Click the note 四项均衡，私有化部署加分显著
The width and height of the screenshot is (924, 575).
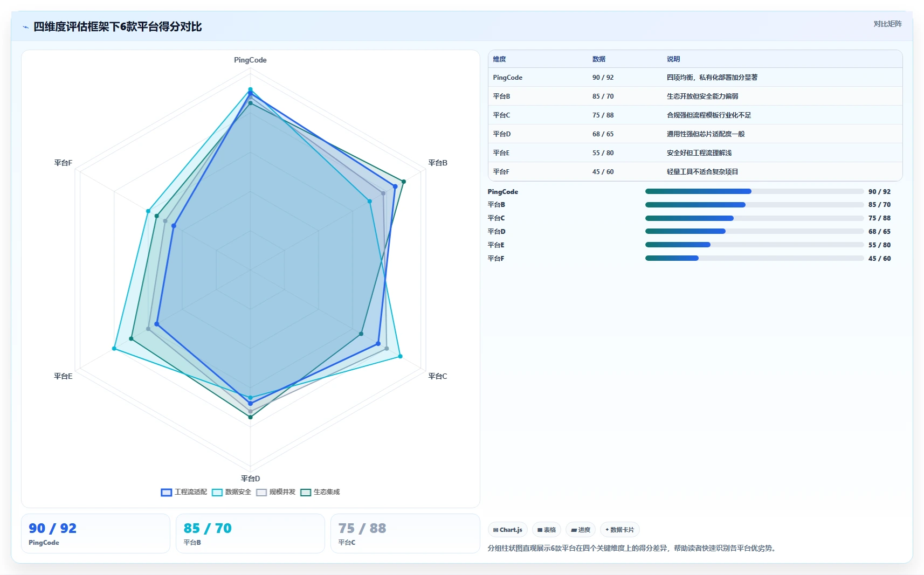point(712,78)
